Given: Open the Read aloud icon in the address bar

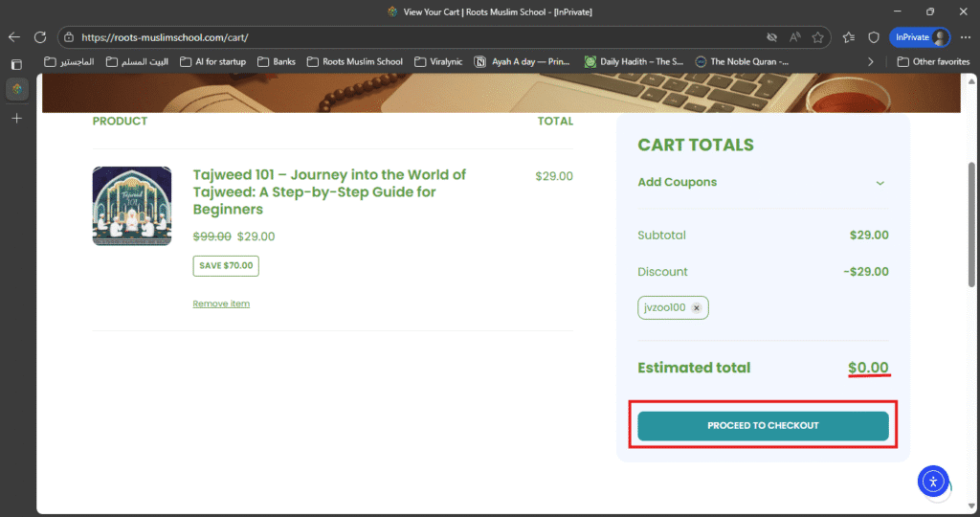Looking at the screenshot, I should pos(794,37).
